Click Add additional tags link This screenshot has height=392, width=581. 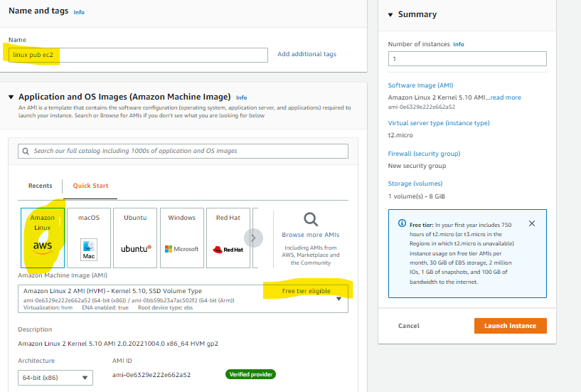pos(307,54)
